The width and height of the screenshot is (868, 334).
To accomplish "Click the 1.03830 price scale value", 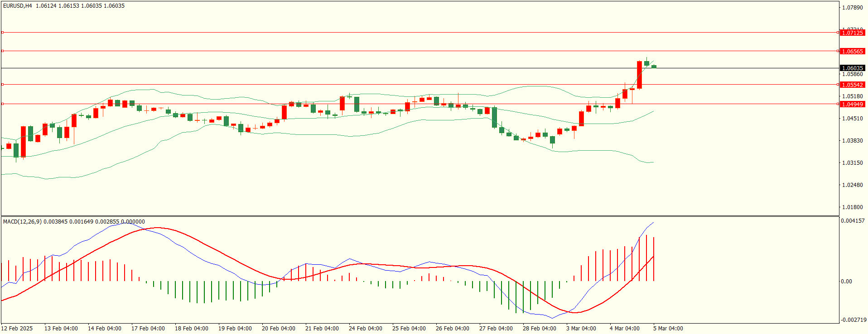I will [853, 141].
